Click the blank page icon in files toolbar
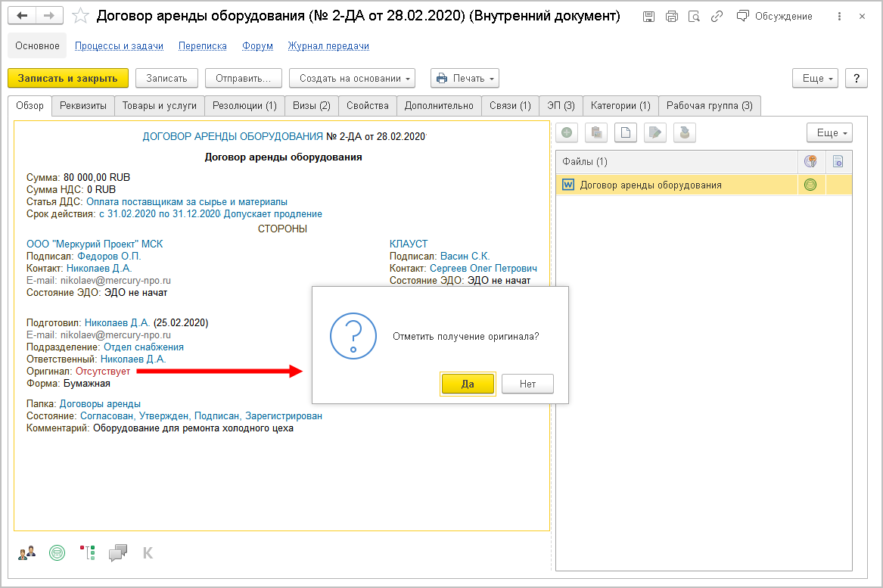Viewport: 883px width, 588px height. (626, 133)
